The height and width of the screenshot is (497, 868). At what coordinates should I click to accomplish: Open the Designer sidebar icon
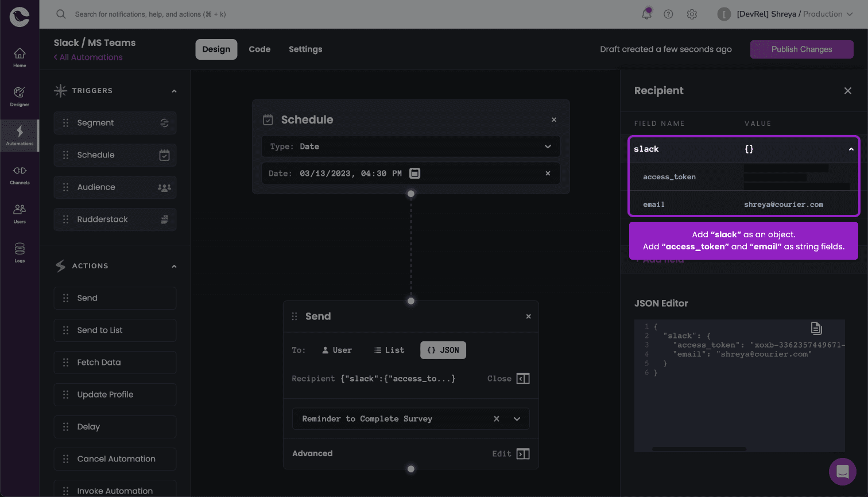[20, 96]
